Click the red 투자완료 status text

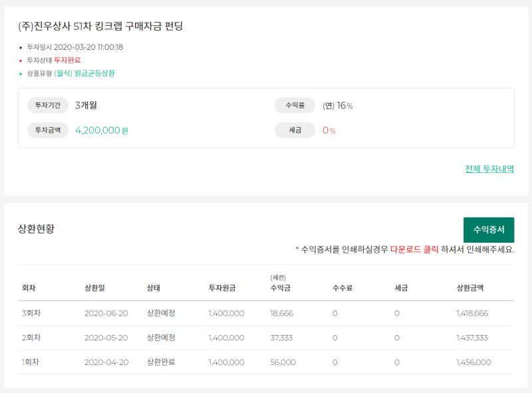pos(67,60)
